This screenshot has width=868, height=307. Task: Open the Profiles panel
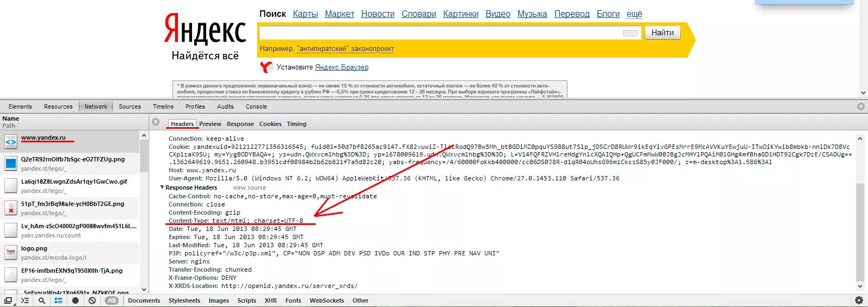point(195,106)
